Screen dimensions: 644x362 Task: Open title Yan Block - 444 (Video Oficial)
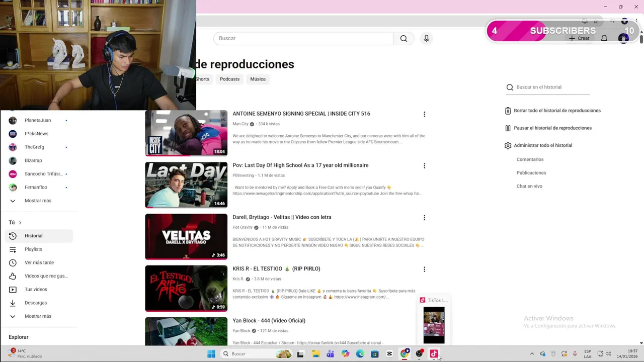(x=269, y=321)
